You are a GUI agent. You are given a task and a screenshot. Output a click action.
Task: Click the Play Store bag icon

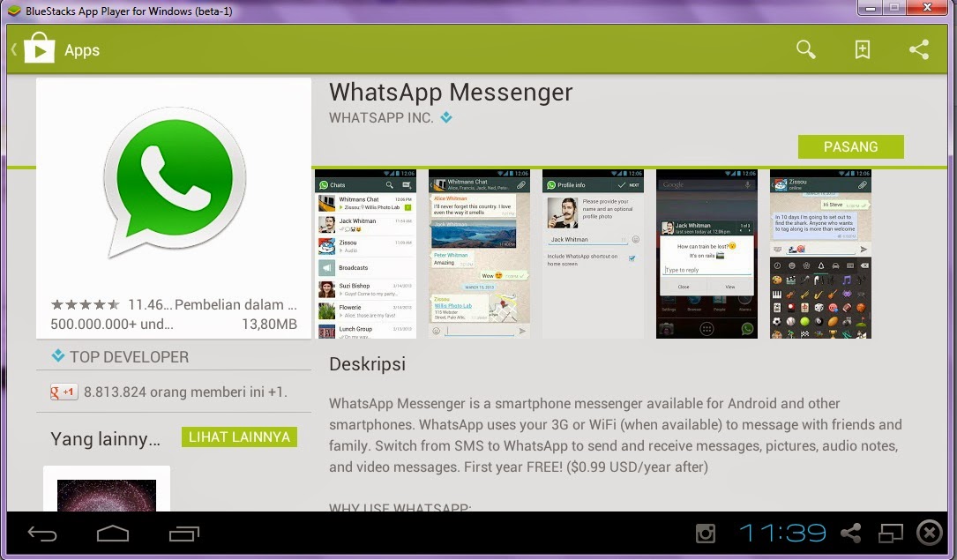[x=39, y=49]
